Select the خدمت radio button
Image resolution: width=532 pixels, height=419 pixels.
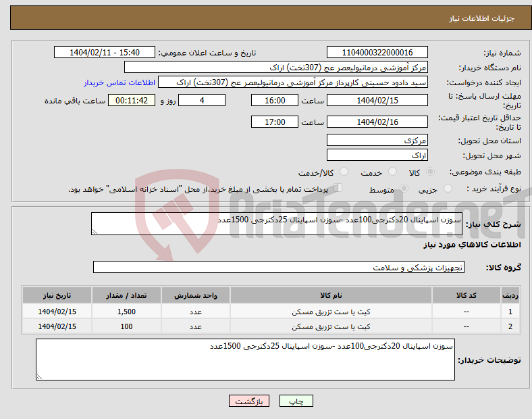tap(392, 172)
